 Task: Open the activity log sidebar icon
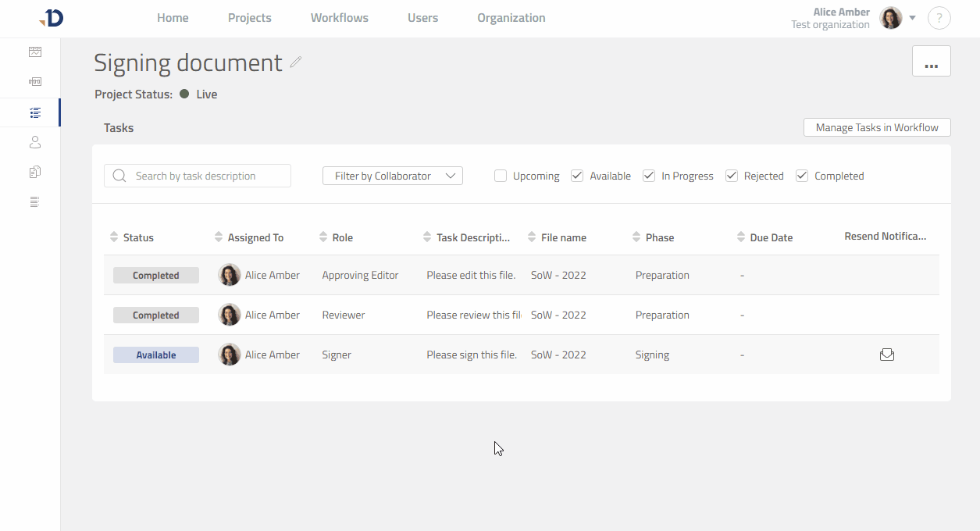click(34, 201)
